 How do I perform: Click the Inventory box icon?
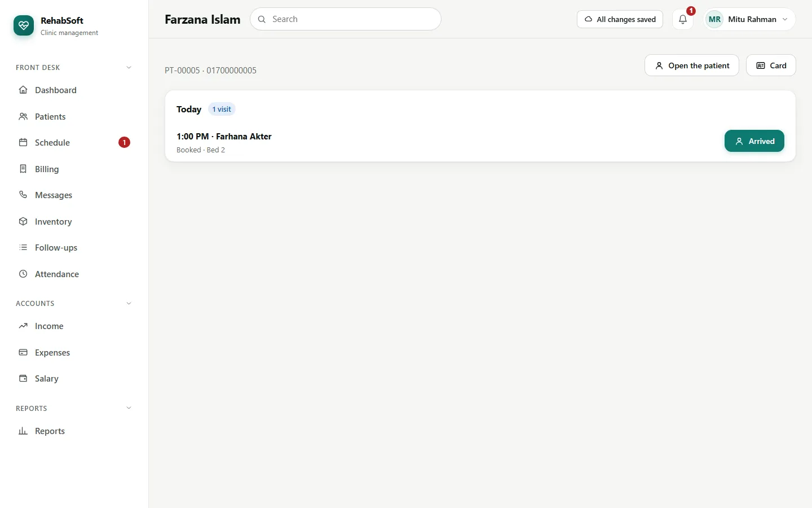point(23,222)
